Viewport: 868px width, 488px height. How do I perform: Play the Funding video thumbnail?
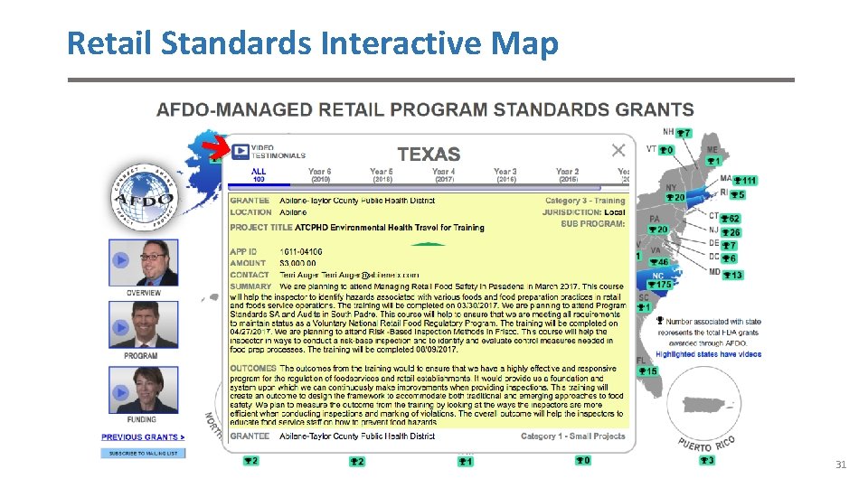click(x=144, y=390)
